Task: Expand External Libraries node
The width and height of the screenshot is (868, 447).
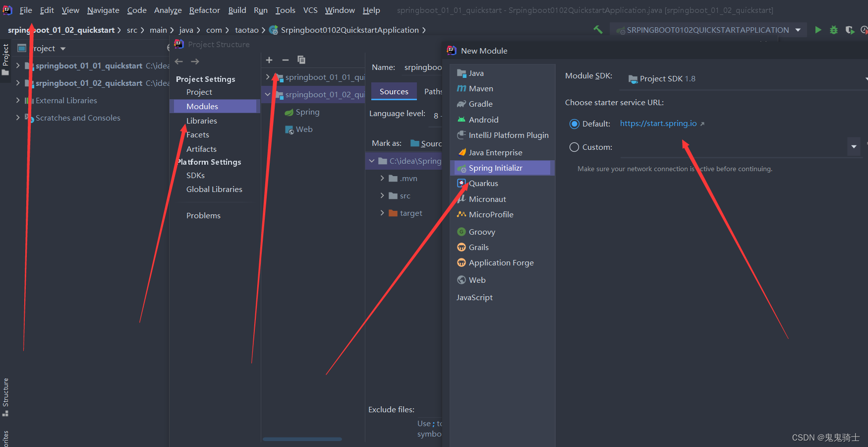Action: point(18,100)
